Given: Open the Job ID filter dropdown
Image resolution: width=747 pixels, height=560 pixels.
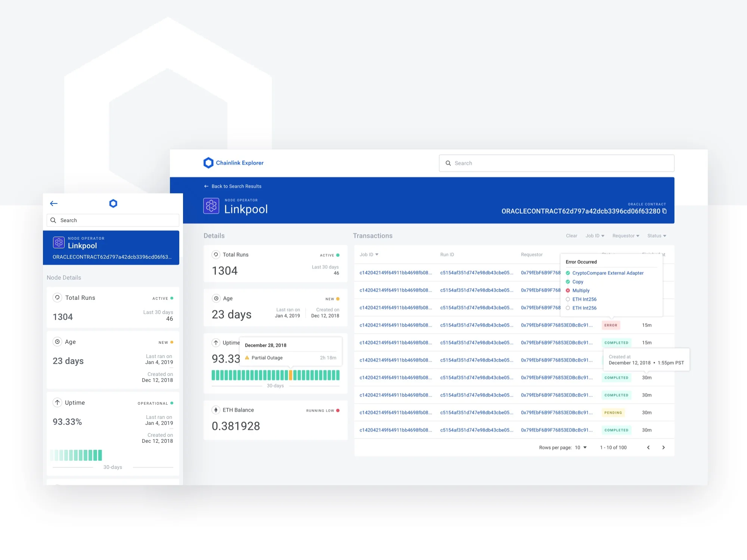Looking at the screenshot, I should pyautogui.click(x=595, y=236).
